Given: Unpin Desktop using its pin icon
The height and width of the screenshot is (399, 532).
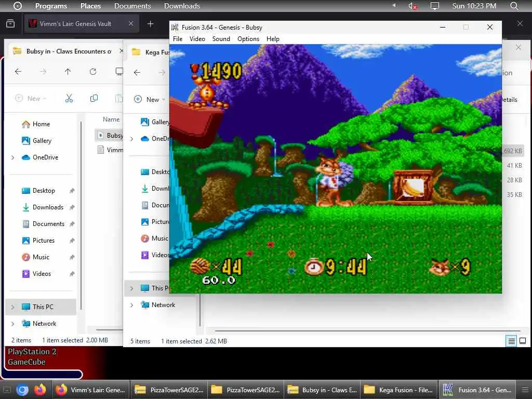Looking at the screenshot, I should [x=72, y=191].
